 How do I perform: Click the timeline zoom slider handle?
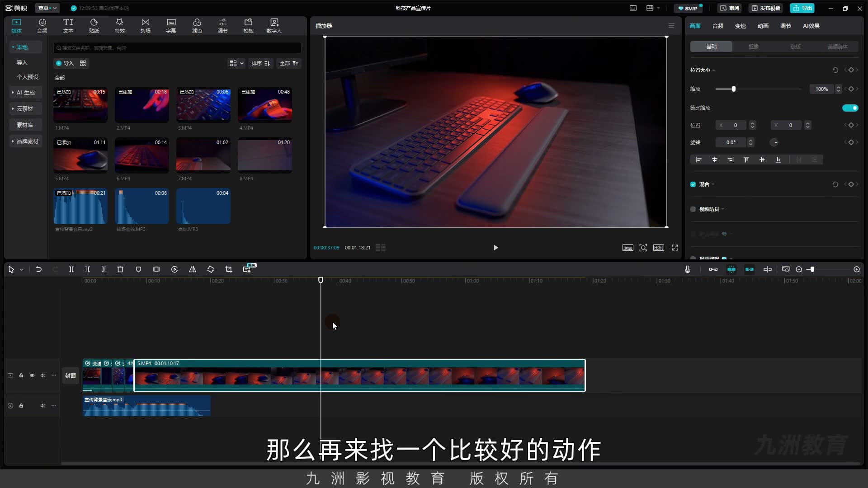(812, 269)
